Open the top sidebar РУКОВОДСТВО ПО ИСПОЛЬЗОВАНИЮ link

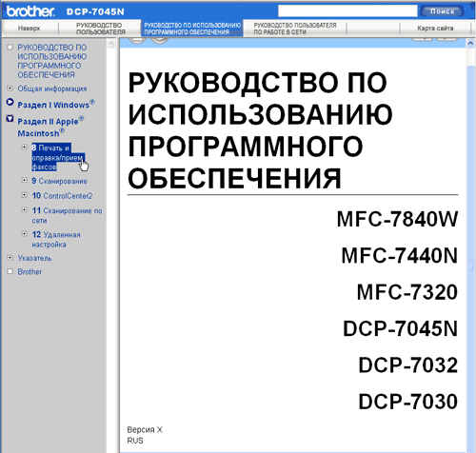52,61
